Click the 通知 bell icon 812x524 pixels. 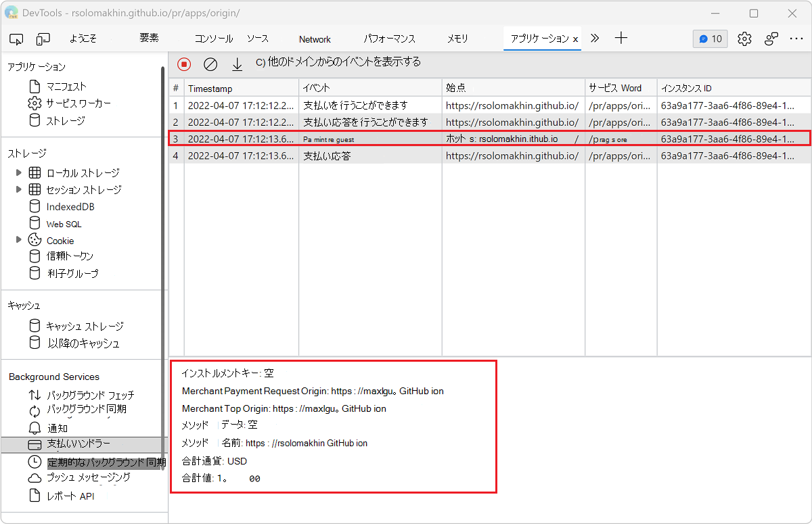coord(35,428)
